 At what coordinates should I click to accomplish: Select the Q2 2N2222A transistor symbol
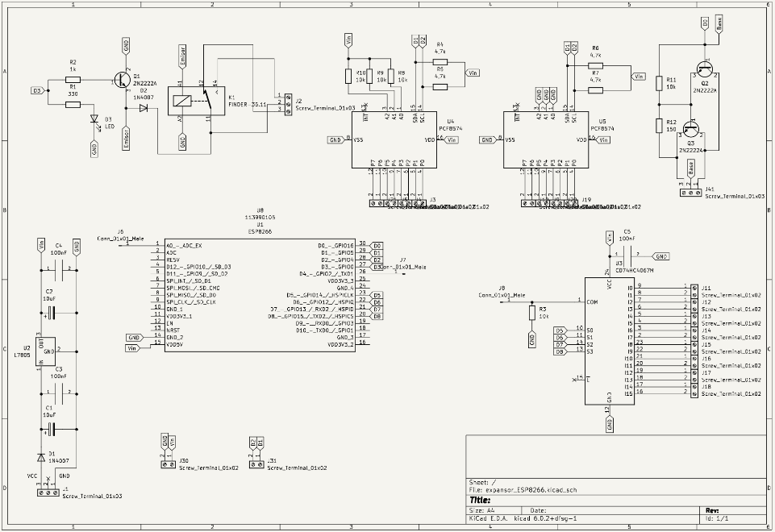(x=705, y=69)
